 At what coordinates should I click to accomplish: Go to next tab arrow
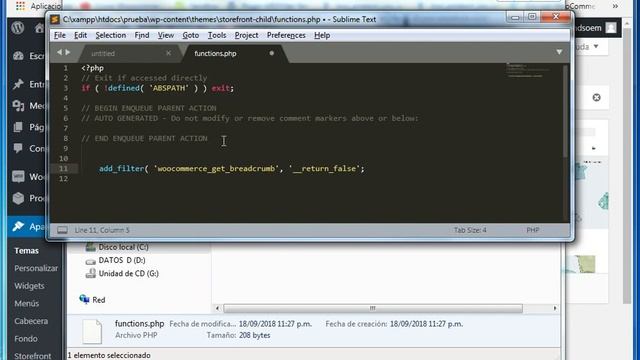click(x=68, y=52)
